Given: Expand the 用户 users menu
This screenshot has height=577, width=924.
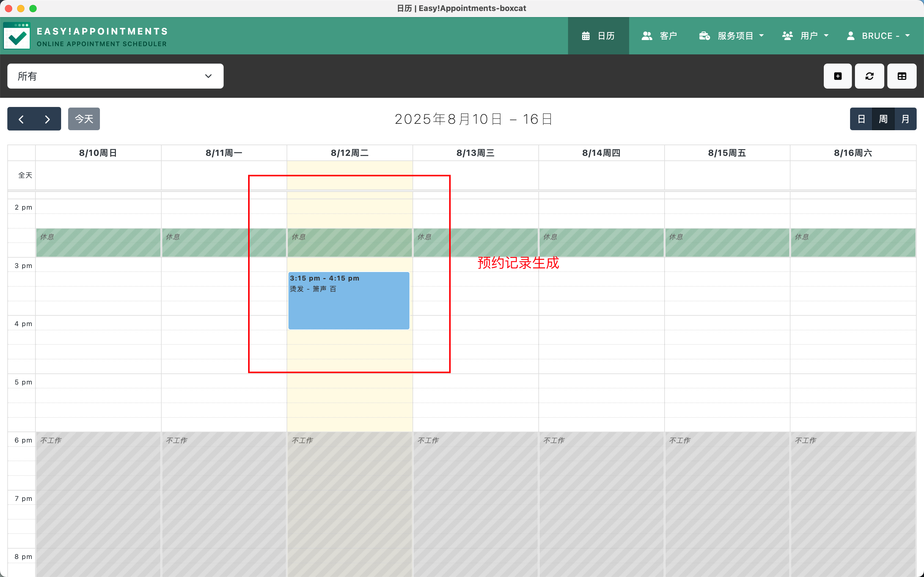Looking at the screenshot, I should click(805, 36).
